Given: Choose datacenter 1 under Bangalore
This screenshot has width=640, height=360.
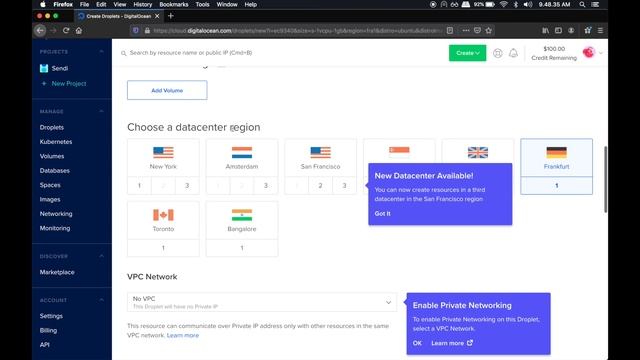Looking at the screenshot, I should 242,248.
